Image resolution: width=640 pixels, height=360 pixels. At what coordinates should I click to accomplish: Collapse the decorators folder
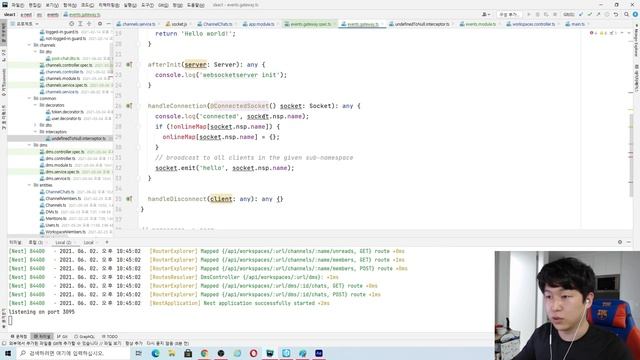36,105
